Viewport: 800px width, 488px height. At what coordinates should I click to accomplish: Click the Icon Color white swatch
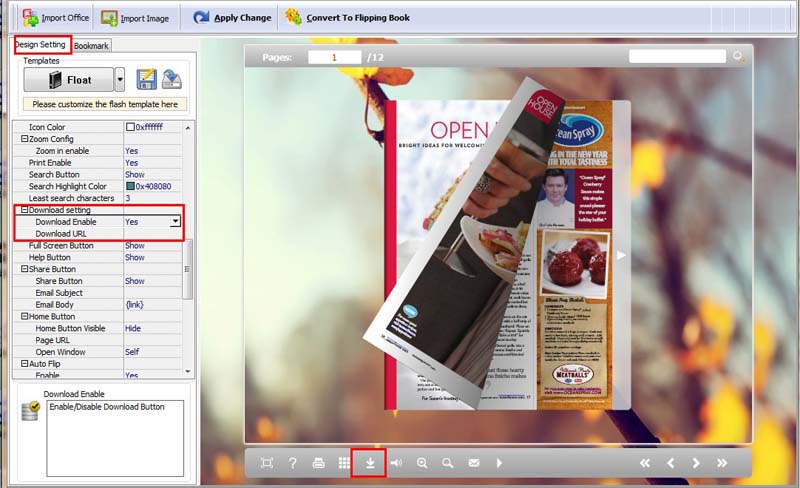130,127
